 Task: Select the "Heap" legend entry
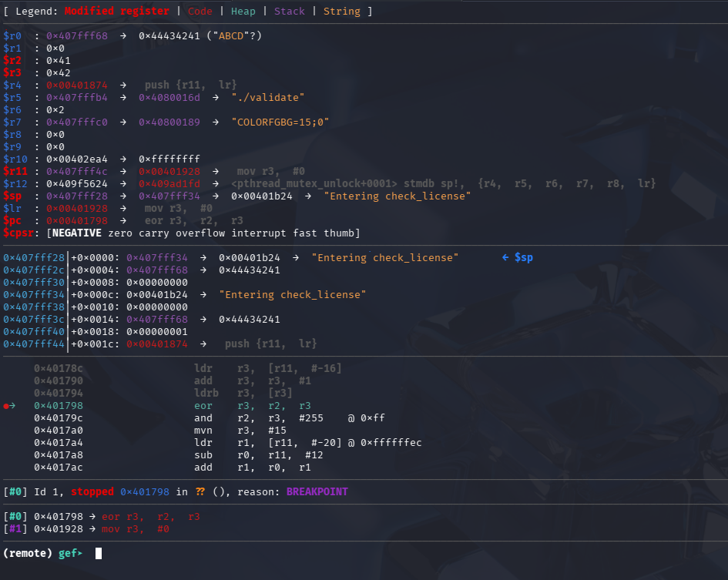coord(243,11)
